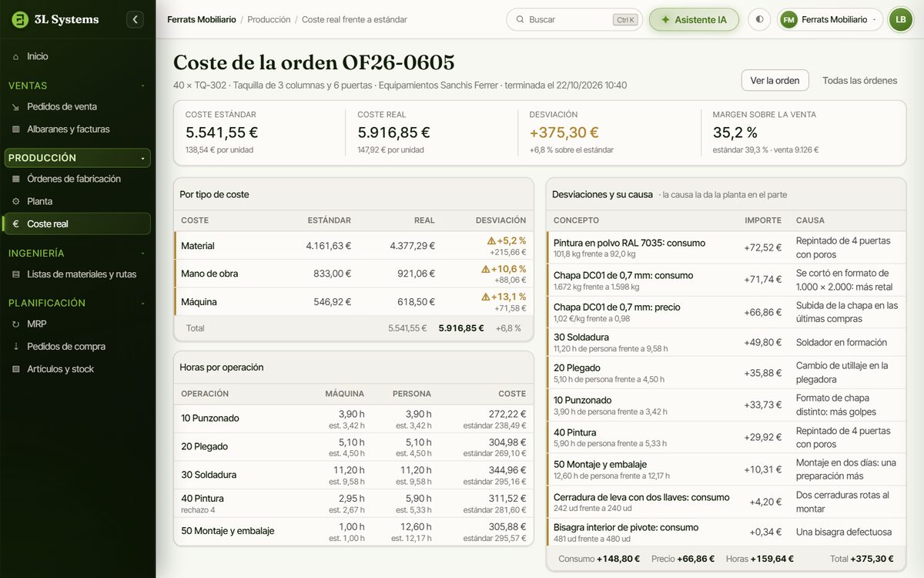Open the Ferrats Mobiliario company dropdown
Image resolution: width=924 pixels, height=578 pixels.
click(x=830, y=19)
